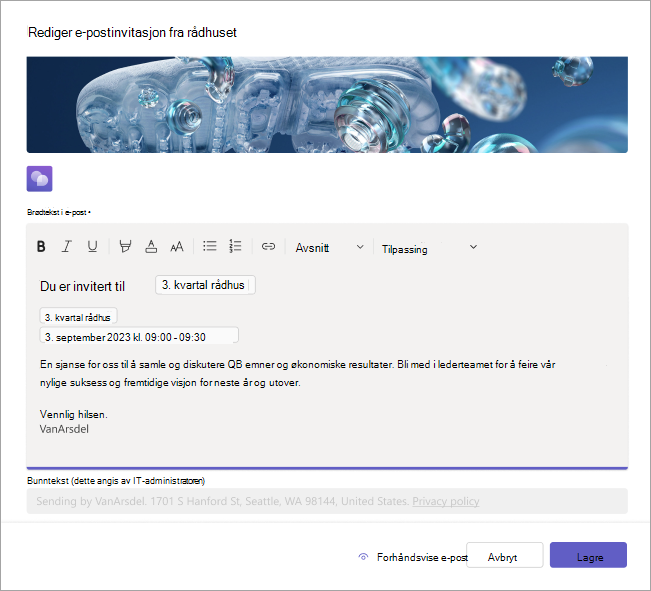Open the font color tool
Screen dimensions: 651x591
(x=151, y=246)
